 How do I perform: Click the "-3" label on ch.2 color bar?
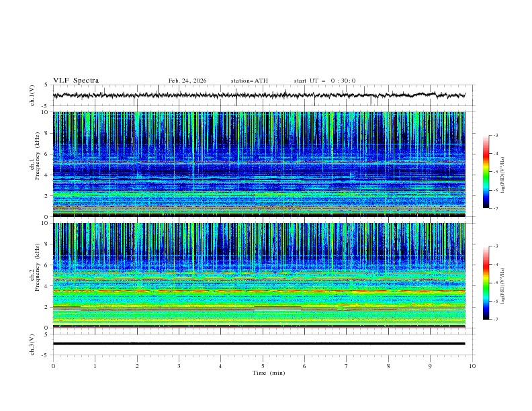[x=496, y=246]
